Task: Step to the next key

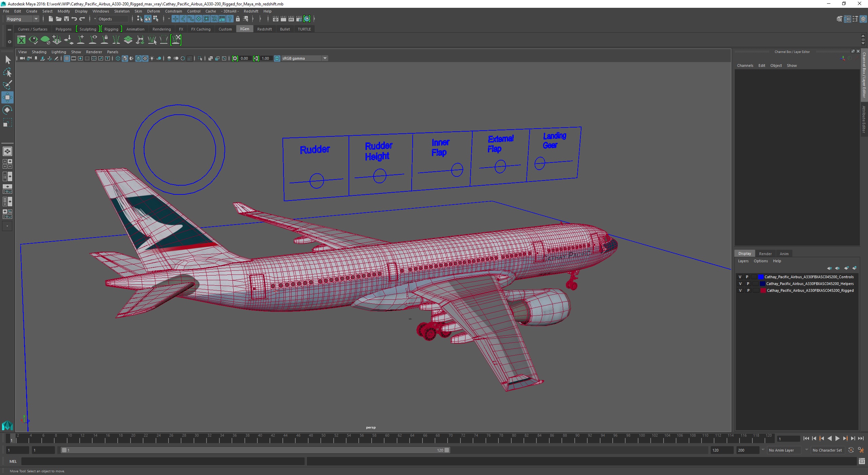Action: [x=845, y=438]
